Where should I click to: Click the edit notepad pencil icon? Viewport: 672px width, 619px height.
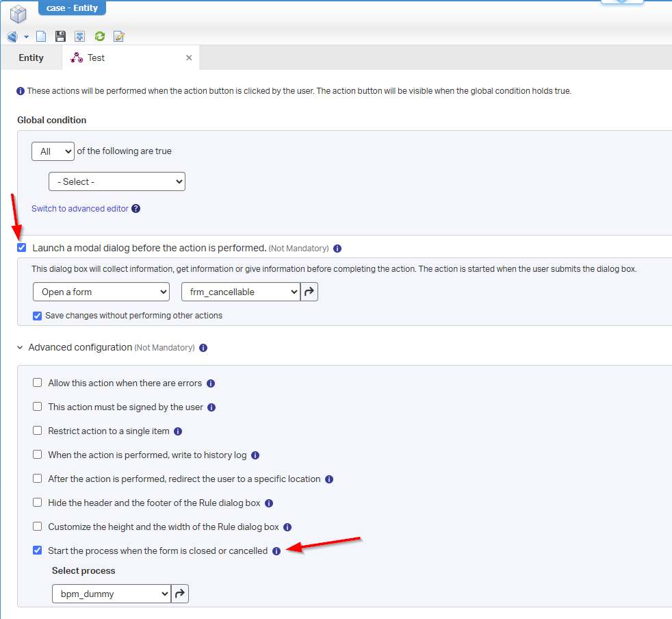tap(119, 36)
